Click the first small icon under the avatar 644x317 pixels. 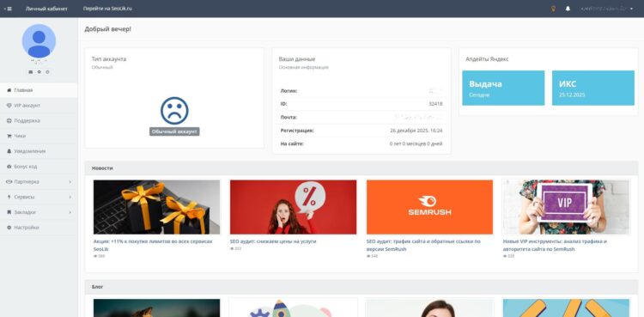click(x=31, y=72)
